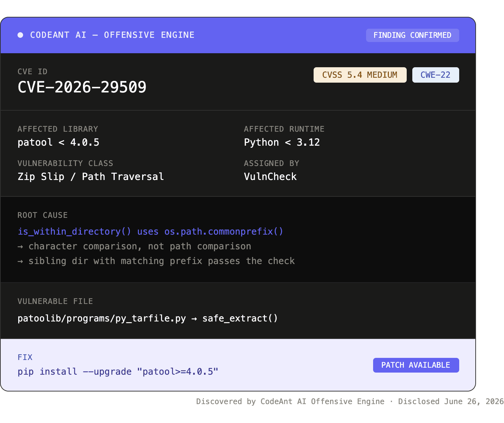Select the 'Python < 3.12' value
The image size is (504, 423).
pos(282,143)
